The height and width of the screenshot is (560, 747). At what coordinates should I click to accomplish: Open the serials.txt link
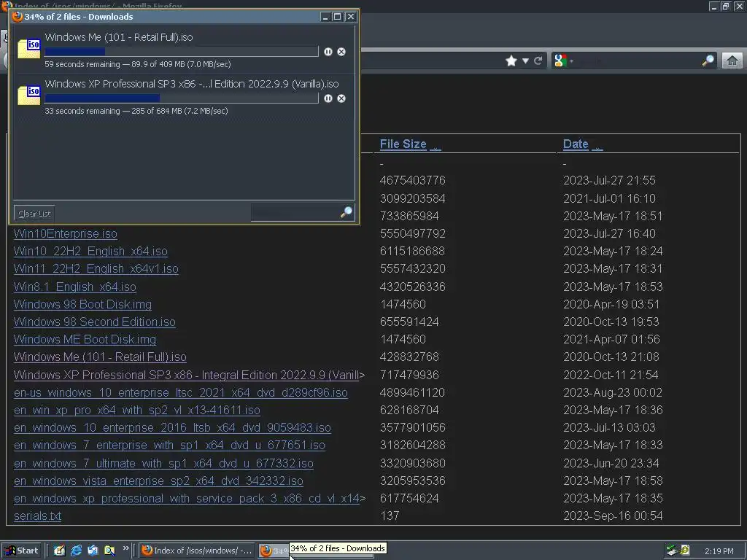[x=38, y=516]
